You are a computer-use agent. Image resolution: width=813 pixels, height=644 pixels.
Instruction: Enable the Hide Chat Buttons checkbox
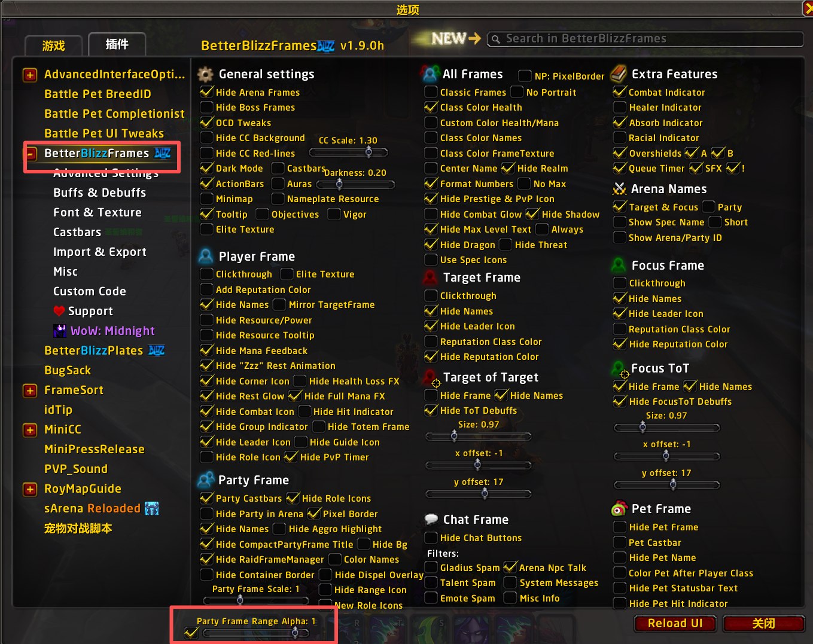(x=431, y=538)
